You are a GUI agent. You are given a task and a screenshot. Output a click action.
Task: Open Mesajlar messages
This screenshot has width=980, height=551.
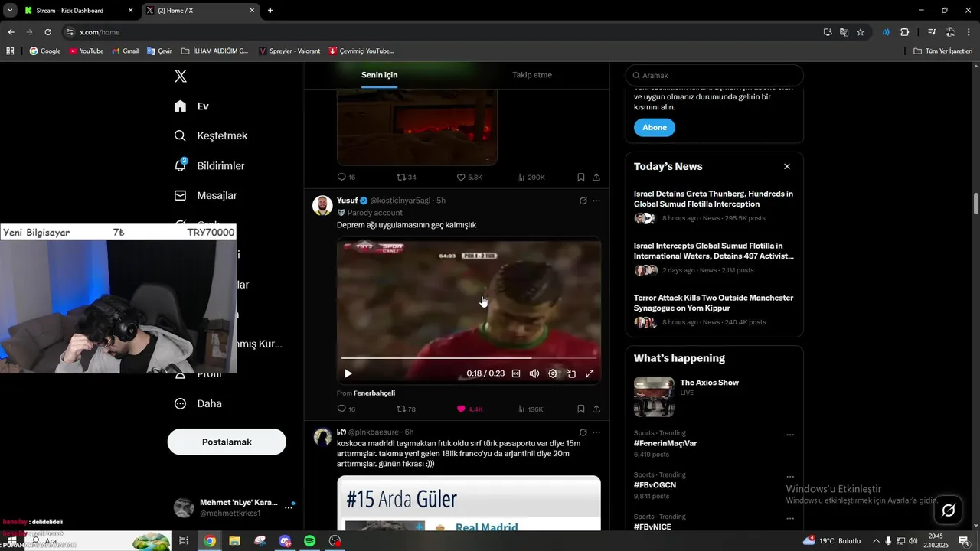click(x=205, y=195)
